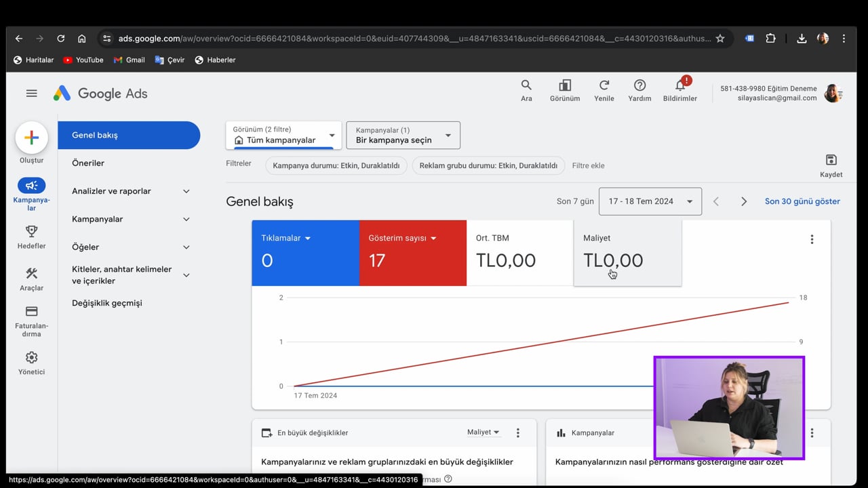Reload the browser page
Viewport: 868px width, 488px height.
point(60,39)
